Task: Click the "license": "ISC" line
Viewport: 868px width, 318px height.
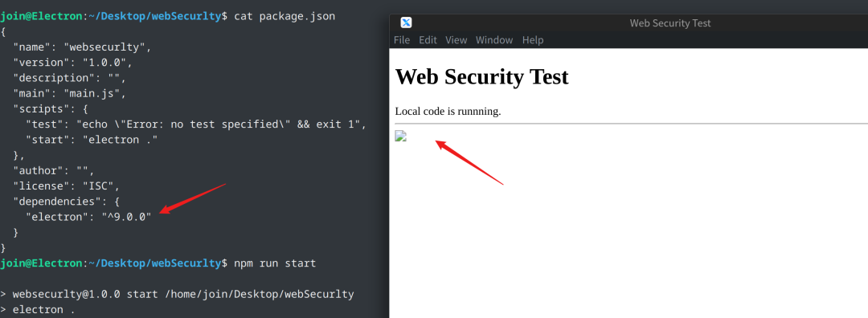Action: tap(67, 185)
